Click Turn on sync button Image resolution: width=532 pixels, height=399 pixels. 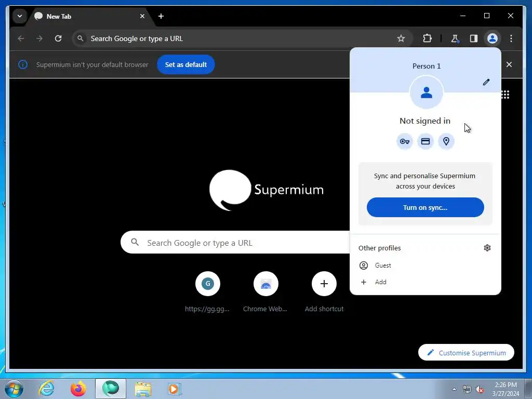click(425, 207)
